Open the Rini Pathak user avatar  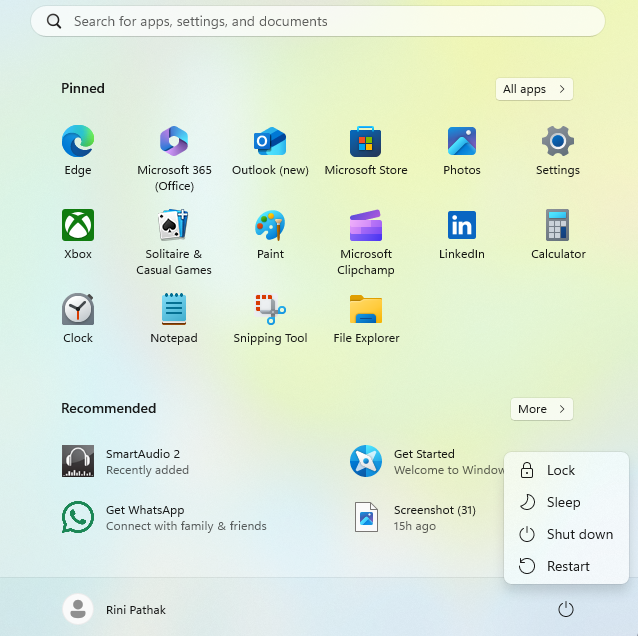tap(78, 609)
